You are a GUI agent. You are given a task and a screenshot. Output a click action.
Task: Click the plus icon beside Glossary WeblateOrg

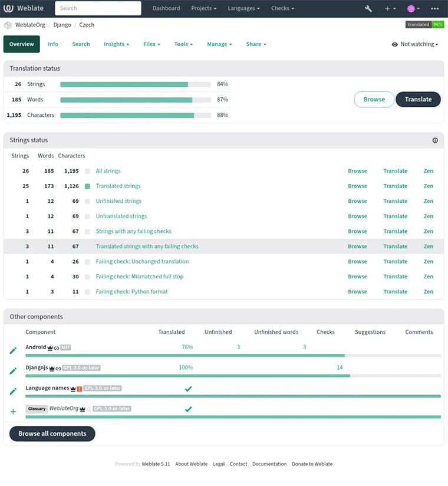13,412
